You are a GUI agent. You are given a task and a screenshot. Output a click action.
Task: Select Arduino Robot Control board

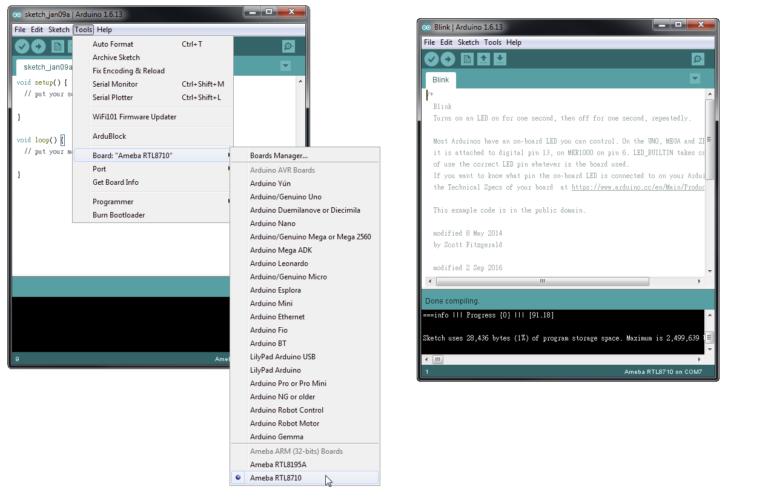pos(305,410)
